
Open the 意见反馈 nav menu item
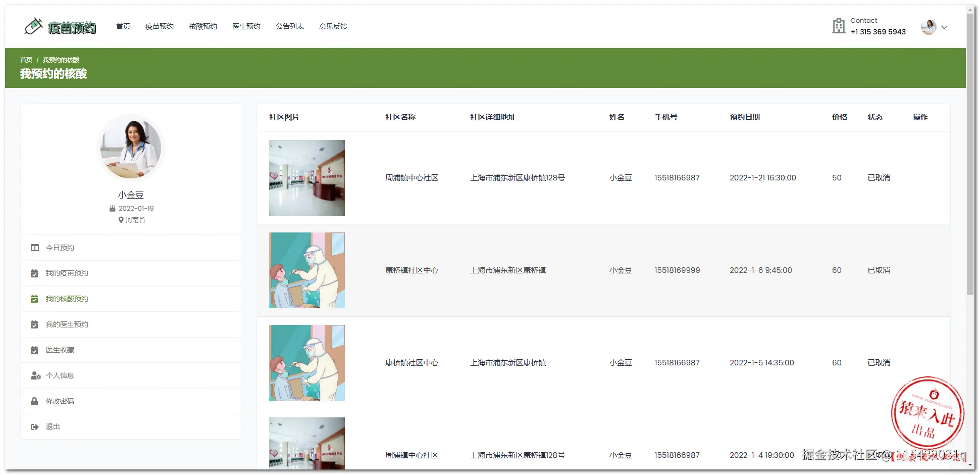(333, 26)
